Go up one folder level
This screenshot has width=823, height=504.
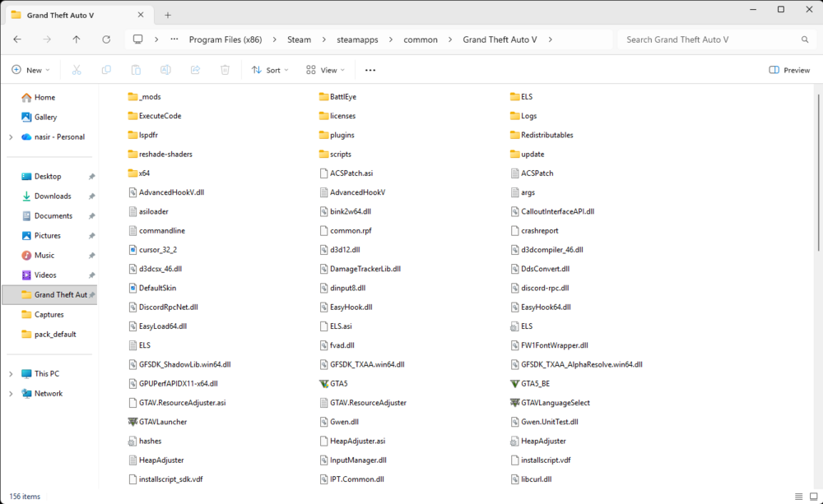click(76, 39)
